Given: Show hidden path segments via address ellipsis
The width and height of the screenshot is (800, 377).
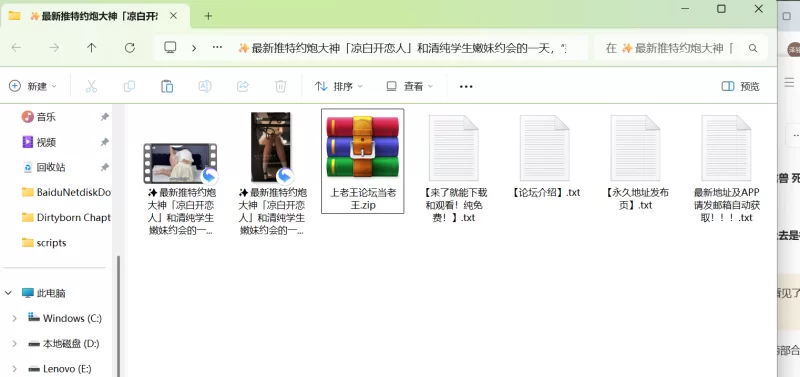Looking at the screenshot, I should (x=217, y=47).
